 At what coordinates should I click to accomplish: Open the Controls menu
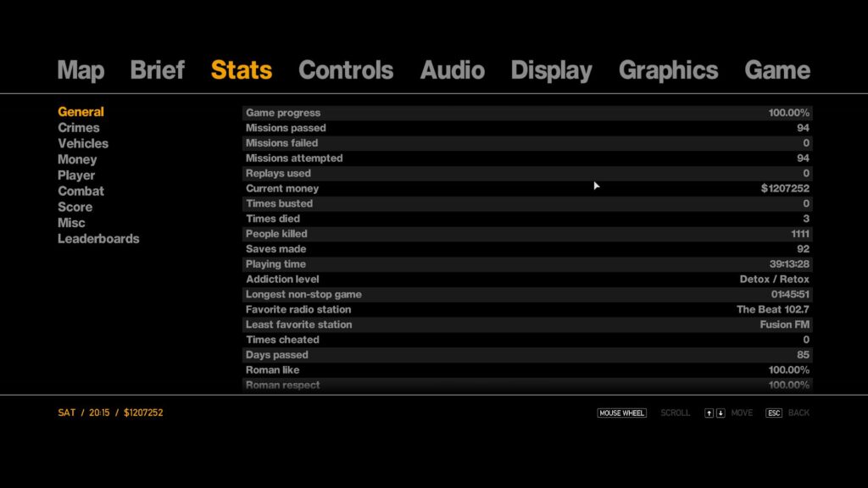click(345, 70)
